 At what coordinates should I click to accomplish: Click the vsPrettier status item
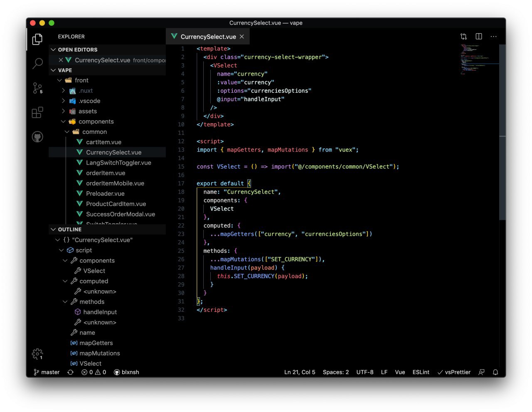[454, 372]
